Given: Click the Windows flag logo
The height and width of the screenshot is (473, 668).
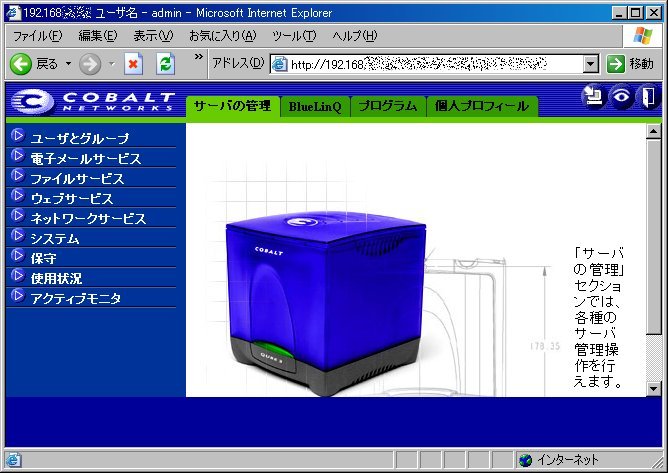Looking at the screenshot, I should tap(642, 36).
